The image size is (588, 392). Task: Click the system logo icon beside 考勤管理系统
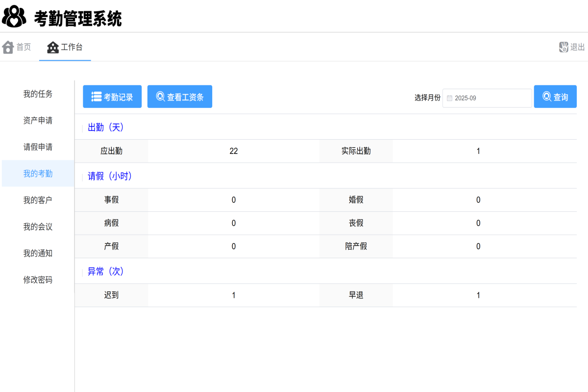coord(14,16)
